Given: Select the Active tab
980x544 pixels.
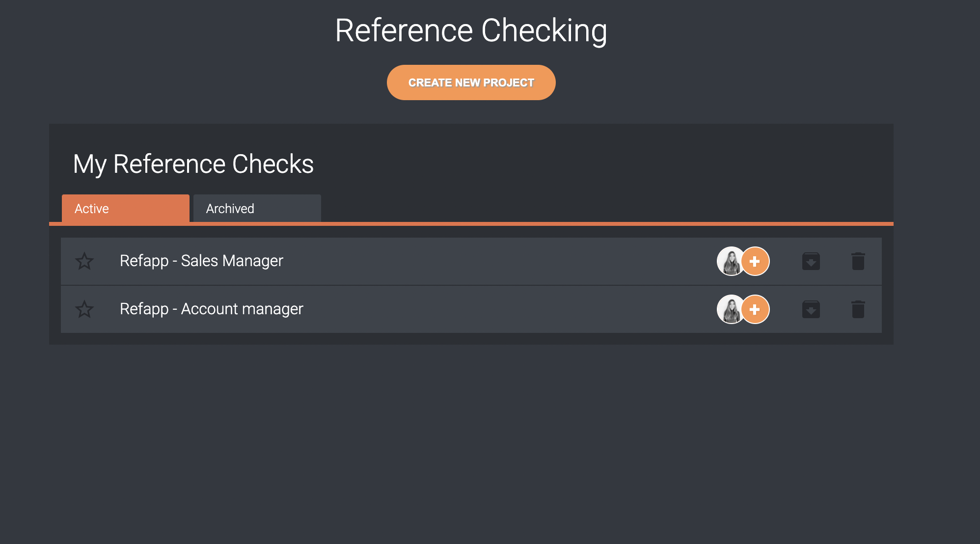Looking at the screenshot, I should (91, 208).
